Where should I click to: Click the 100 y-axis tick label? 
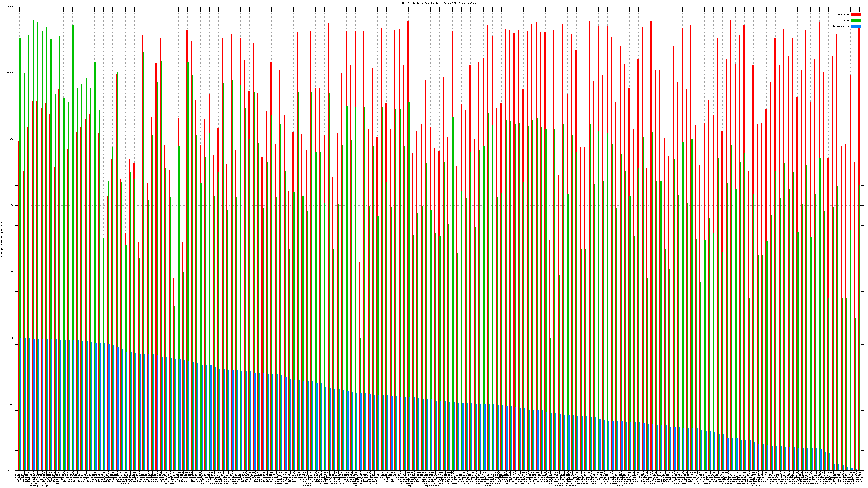click(12, 206)
